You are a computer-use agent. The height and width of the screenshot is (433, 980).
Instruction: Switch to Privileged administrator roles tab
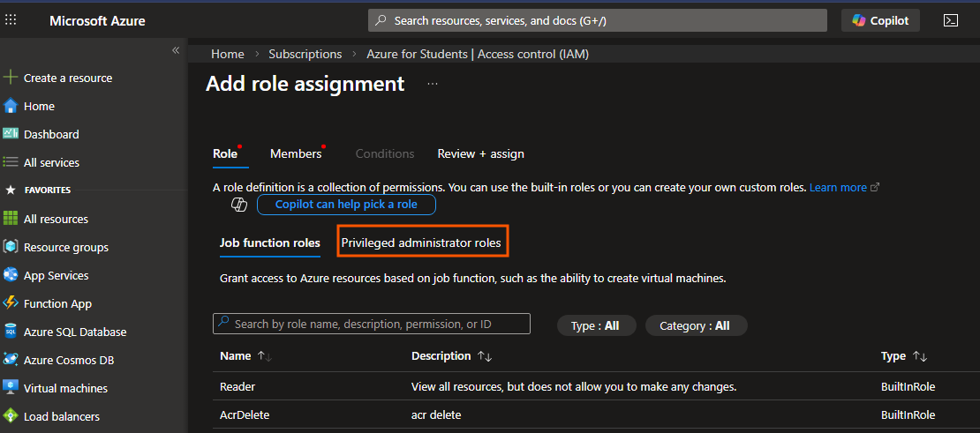[x=421, y=243]
